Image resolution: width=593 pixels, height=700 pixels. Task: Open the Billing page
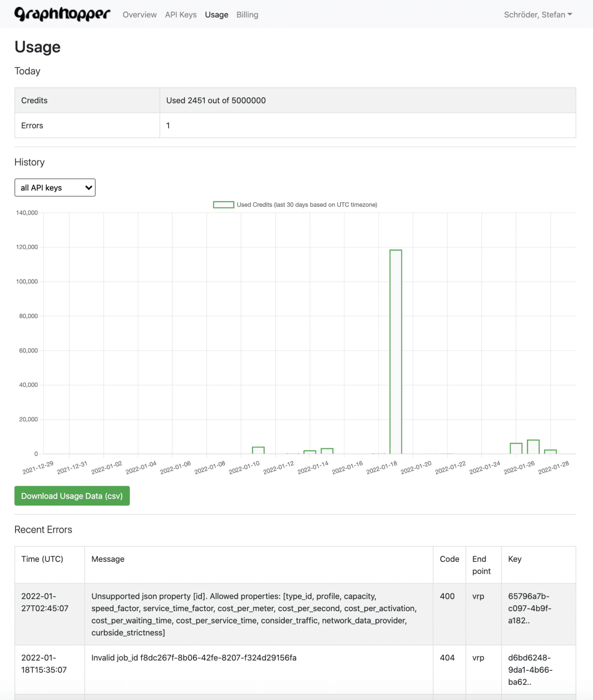tap(247, 14)
